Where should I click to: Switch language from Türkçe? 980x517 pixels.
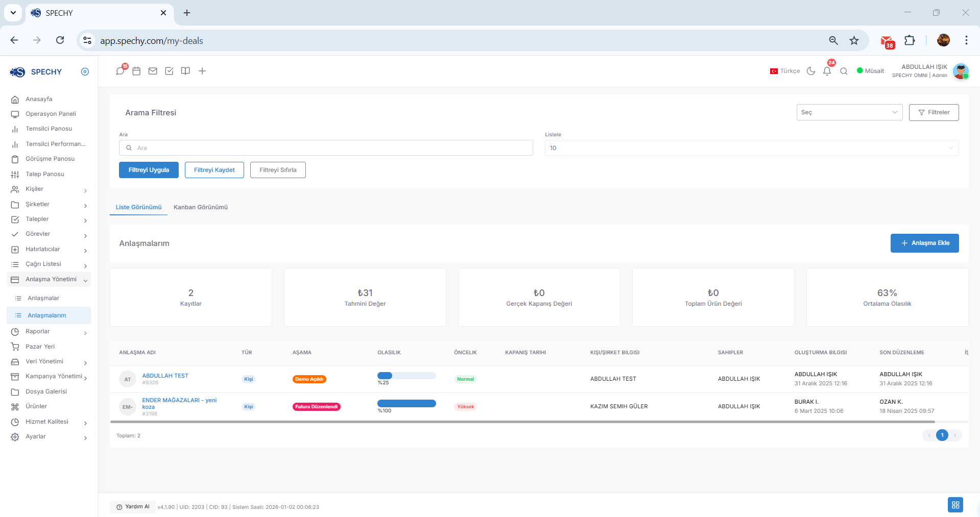[x=785, y=71]
